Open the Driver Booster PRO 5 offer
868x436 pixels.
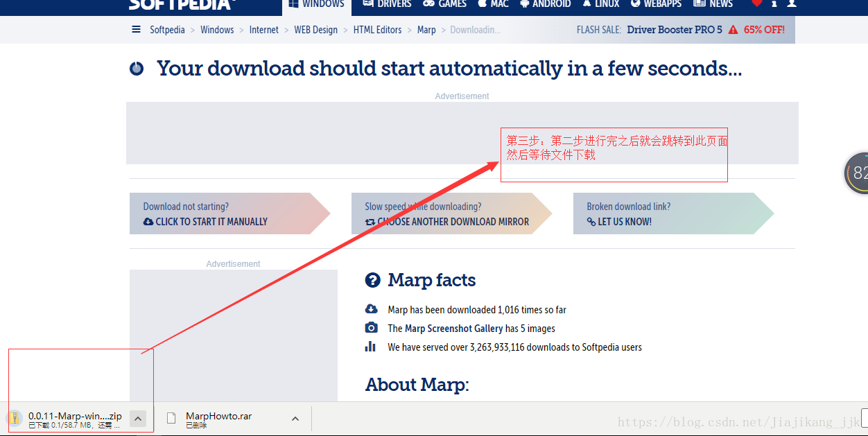[x=675, y=30]
